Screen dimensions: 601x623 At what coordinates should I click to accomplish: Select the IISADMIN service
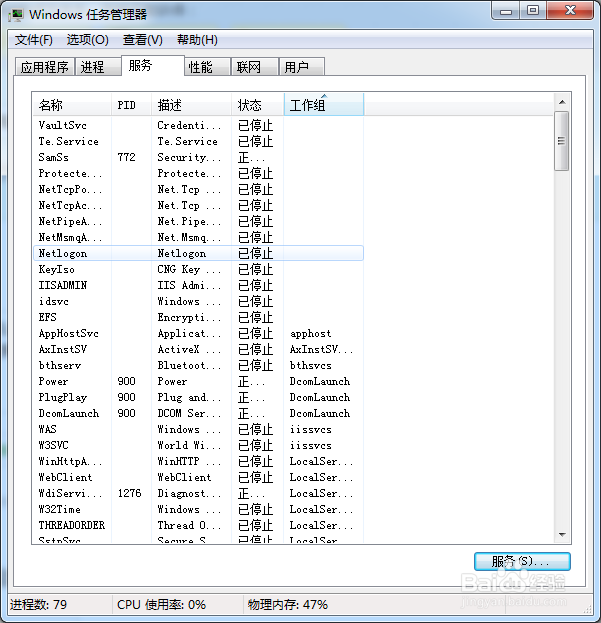63,285
